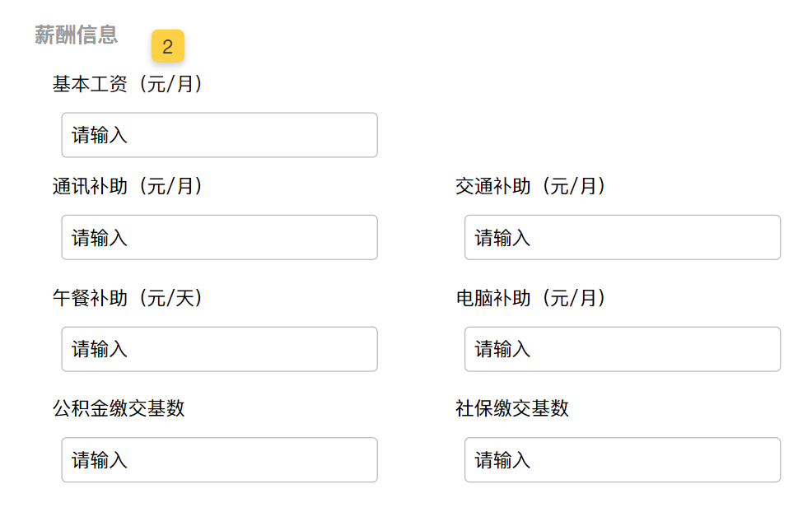Click the 电脑补助（元/月）label text
This screenshot has width=812, height=512.
(530, 298)
